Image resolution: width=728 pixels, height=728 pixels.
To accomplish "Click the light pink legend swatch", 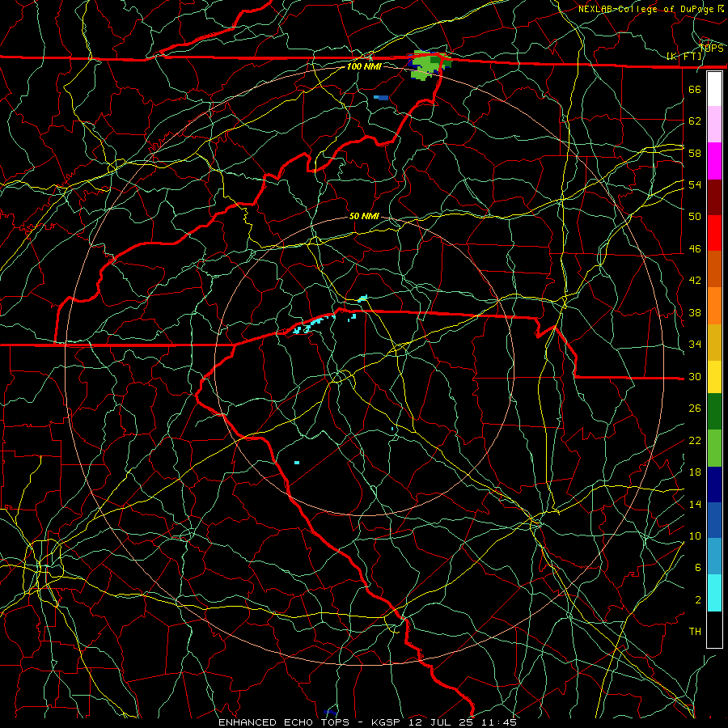I will coord(714,125).
